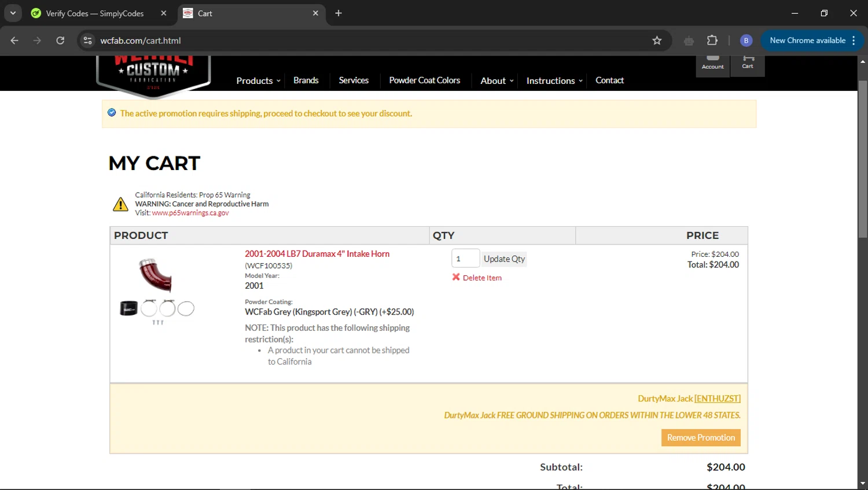Visit www.p65warnings.ca.gov link
868x490 pixels.
click(190, 213)
